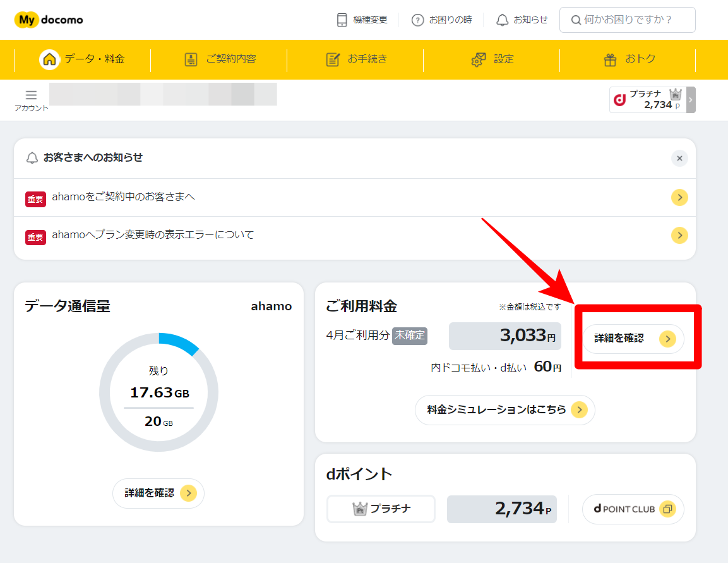Click the platinum crown icon in header badge
Viewport: 728px width, 563px height.
(676, 94)
